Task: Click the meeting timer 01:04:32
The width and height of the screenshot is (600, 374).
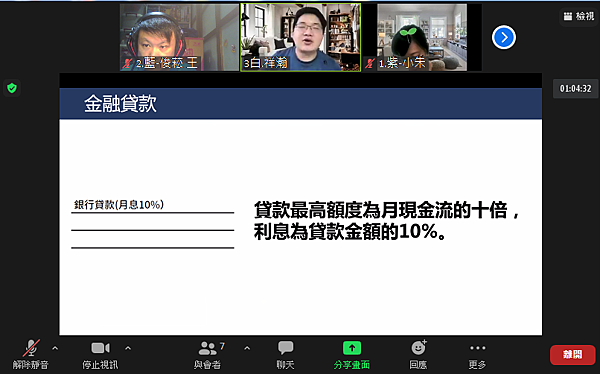Action: point(576,89)
